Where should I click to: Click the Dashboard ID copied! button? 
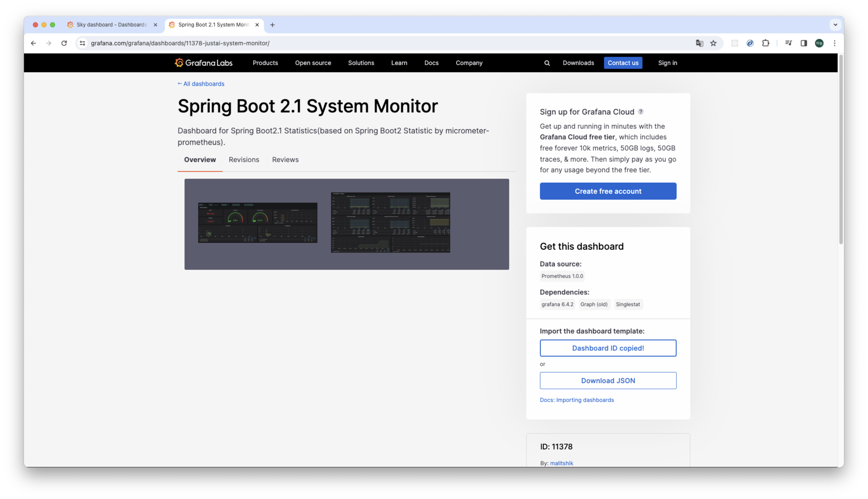click(x=608, y=348)
